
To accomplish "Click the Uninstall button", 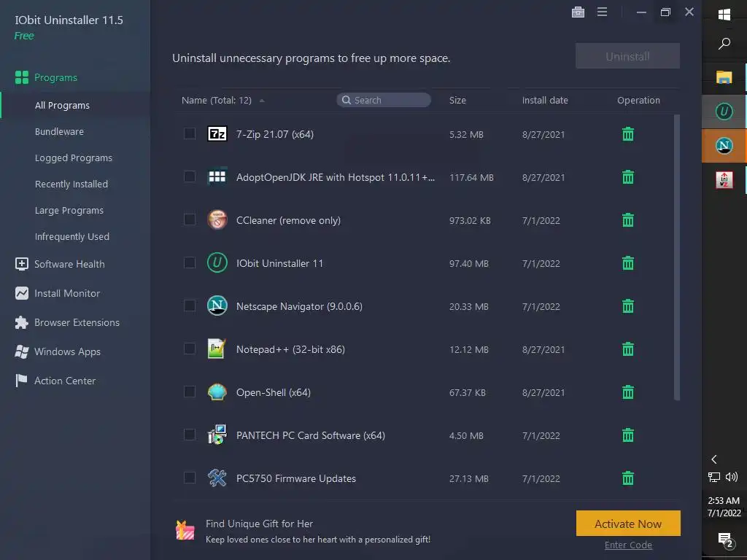I will coord(627,56).
